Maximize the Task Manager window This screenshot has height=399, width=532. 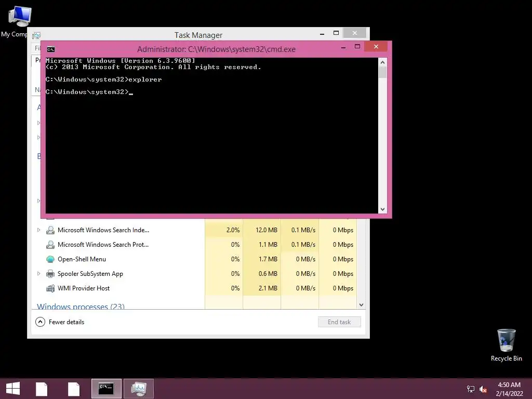click(336, 33)
